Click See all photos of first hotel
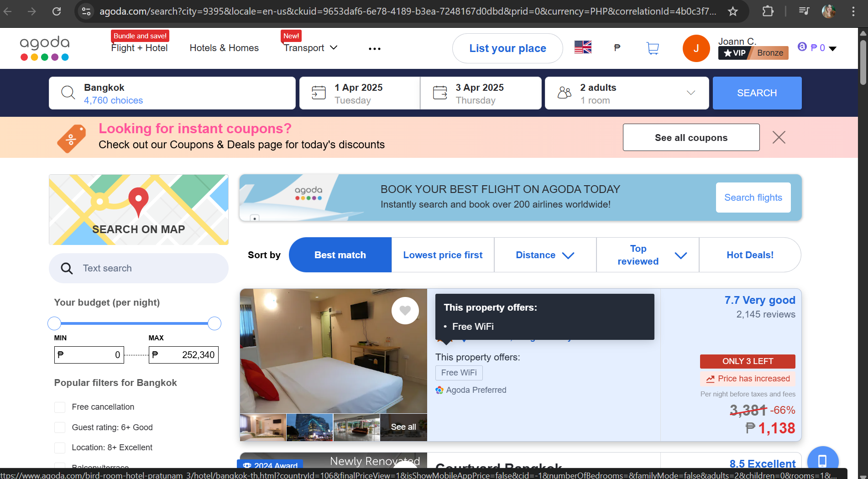Viewport: 868px width, 479px height. click(x=403, y=427)
